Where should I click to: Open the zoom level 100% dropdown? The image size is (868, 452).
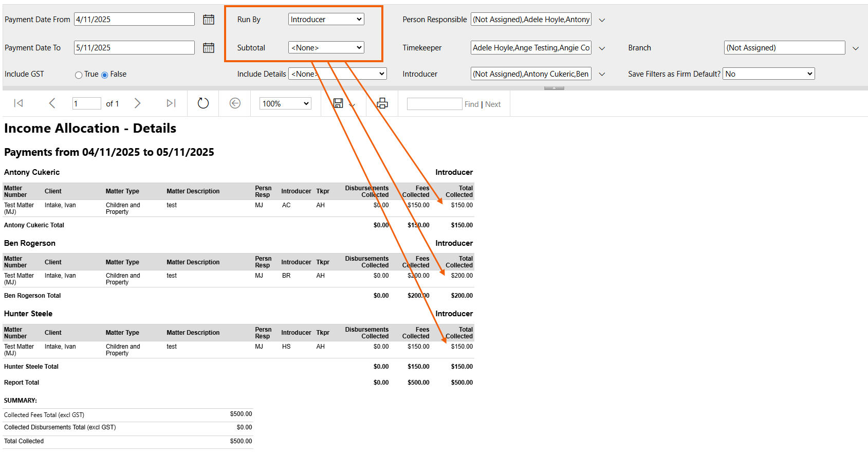click(x=286, y=104)
